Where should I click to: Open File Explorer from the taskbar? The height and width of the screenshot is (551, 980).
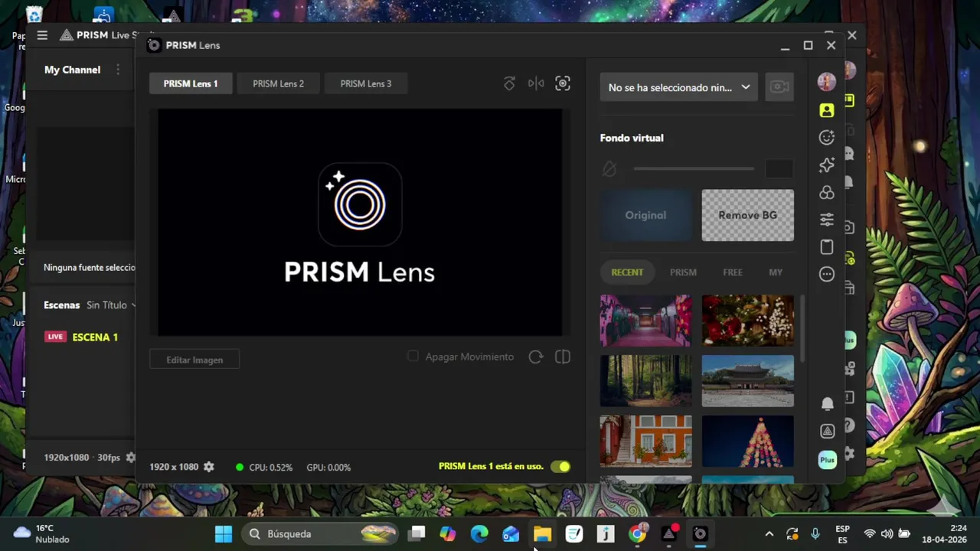[x=542, y=534]
